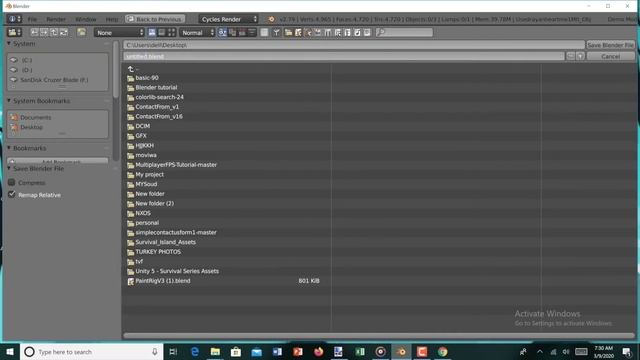
Task: Open File Browser editor type selector
Action: [14, 32]
